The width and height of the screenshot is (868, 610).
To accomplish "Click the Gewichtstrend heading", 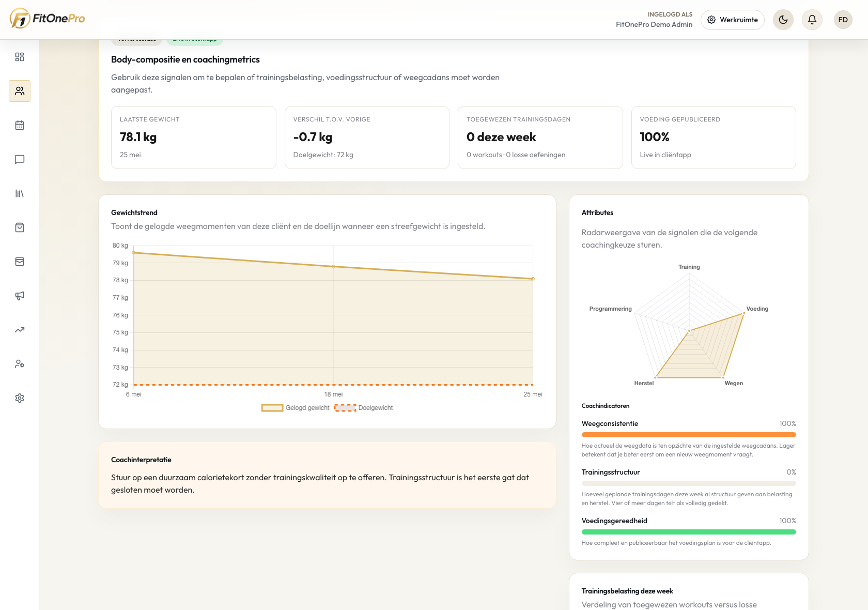I will coord(134,212).
